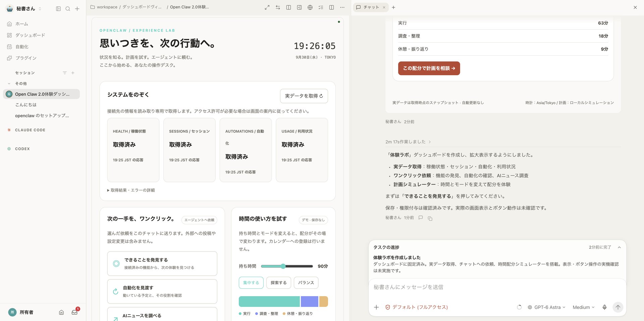
Task: Open the three-dots more menu in toolbar
Action: click(342, 7)
